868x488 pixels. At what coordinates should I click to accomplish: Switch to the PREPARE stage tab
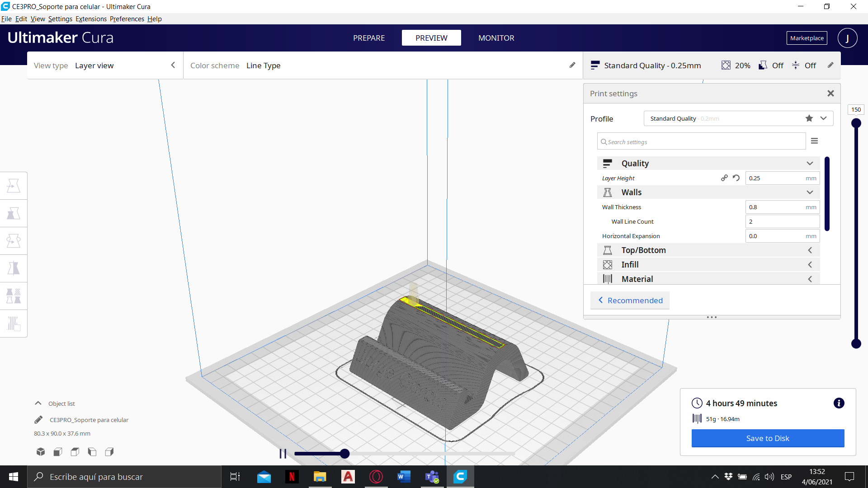(x=369, y=38)
